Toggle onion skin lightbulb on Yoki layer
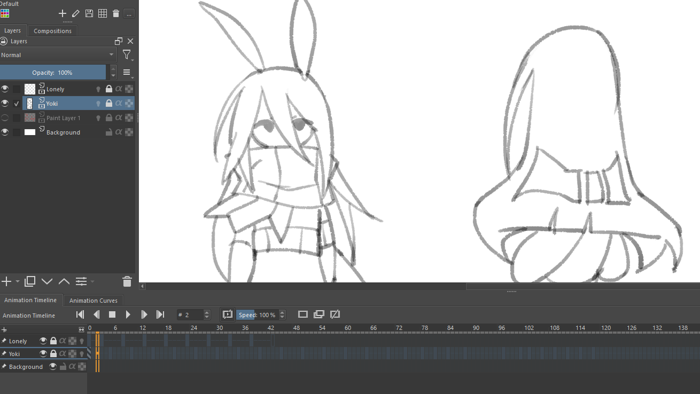700x394 pixels. pos(98,104)
